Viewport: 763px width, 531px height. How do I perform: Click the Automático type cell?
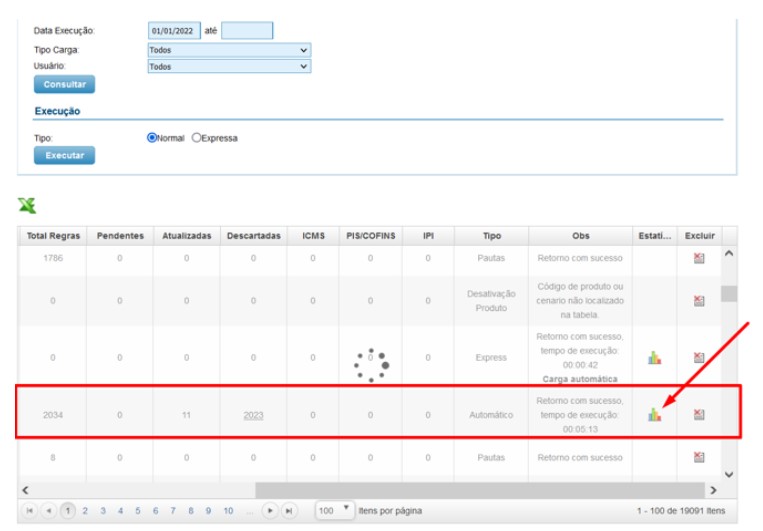point(491,415)
